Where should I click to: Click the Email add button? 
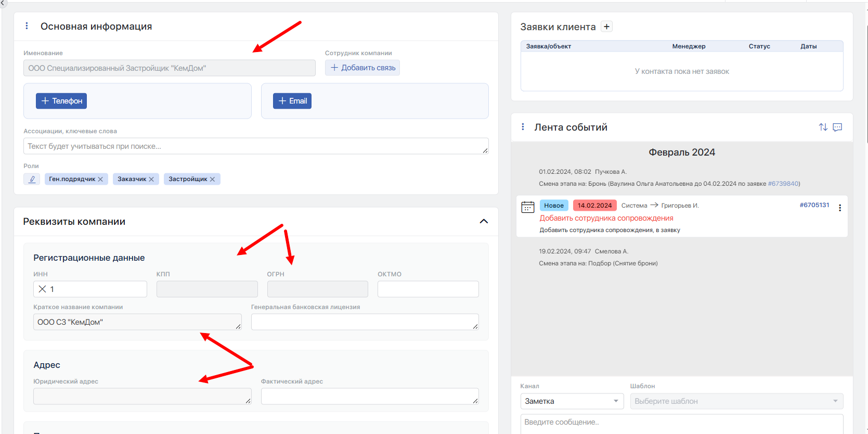click(292, 101)
